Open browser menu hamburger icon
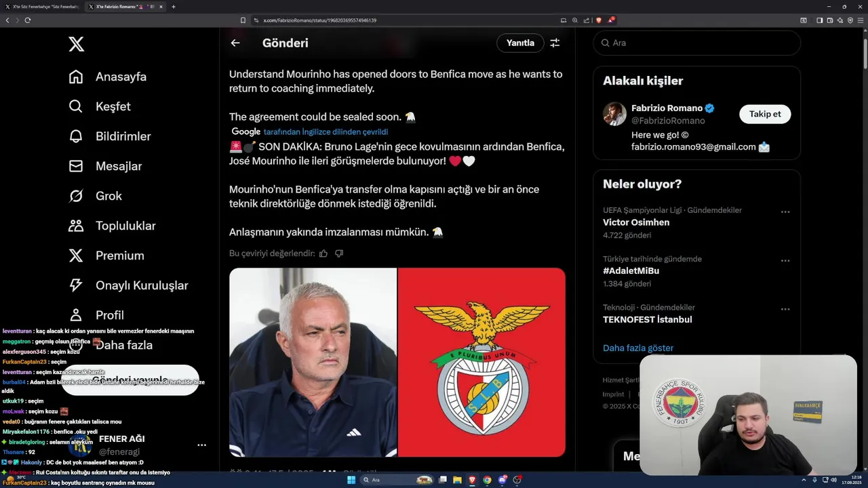Screen dimensions: 868x488 click(x=860, y=20)
